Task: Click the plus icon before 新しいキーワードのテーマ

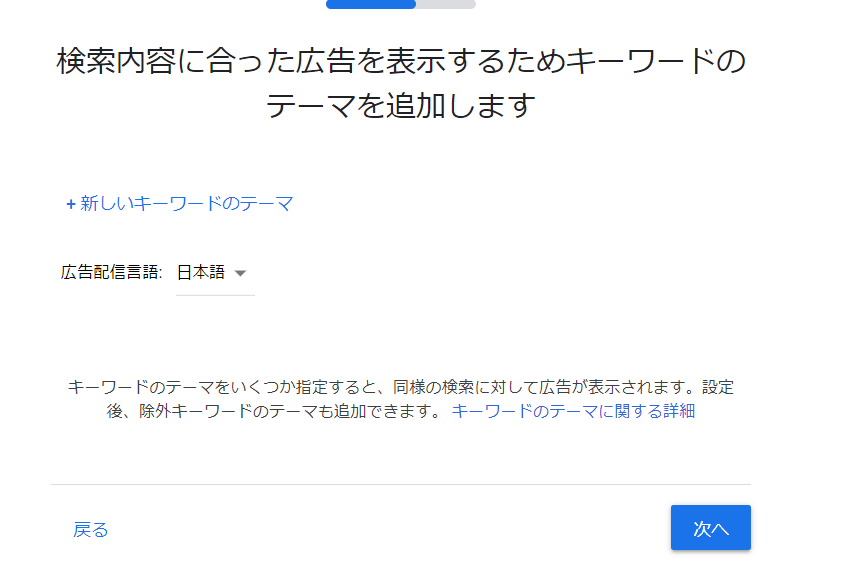Action: coord(71,204)
